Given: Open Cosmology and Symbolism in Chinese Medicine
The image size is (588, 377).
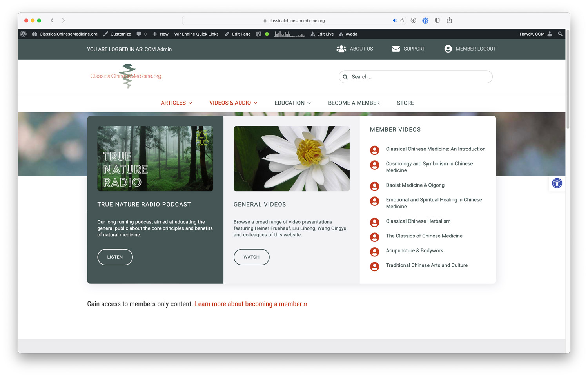Looking at the screenshot, I should click(429, 167).
